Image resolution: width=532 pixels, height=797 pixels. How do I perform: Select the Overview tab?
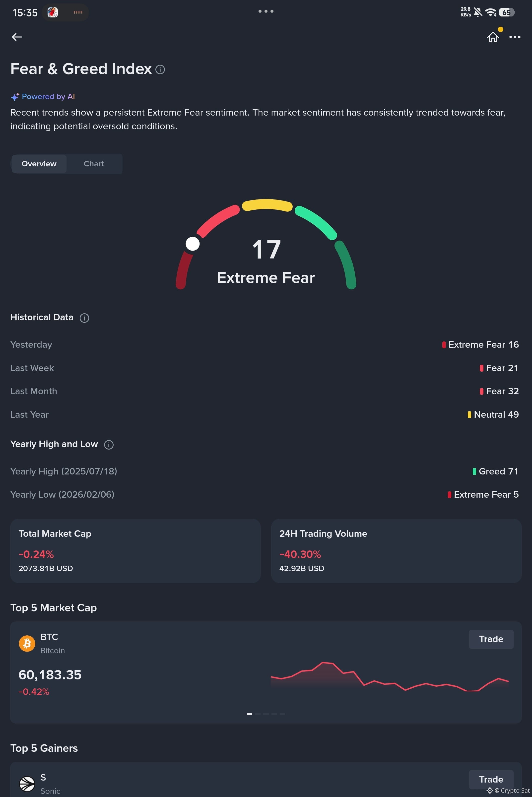pyautogui.click(x=39, y=164)
